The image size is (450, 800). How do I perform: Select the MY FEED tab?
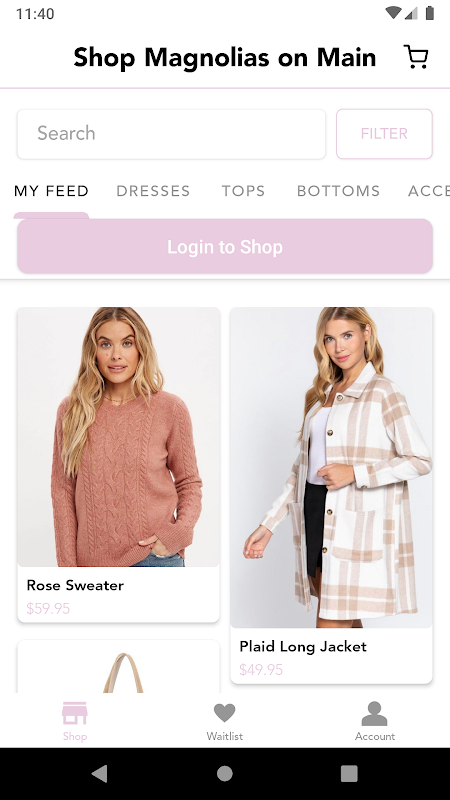click(x=51, y=191)
